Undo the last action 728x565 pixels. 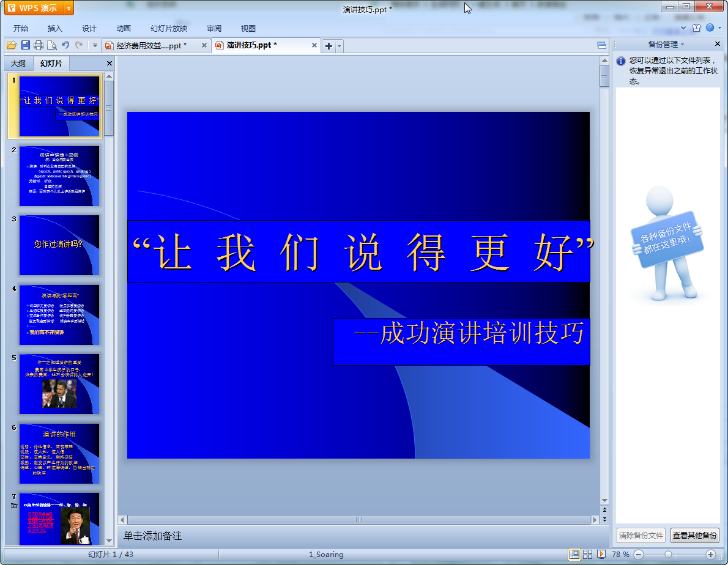pyautogui.click(x=65, y=45)
